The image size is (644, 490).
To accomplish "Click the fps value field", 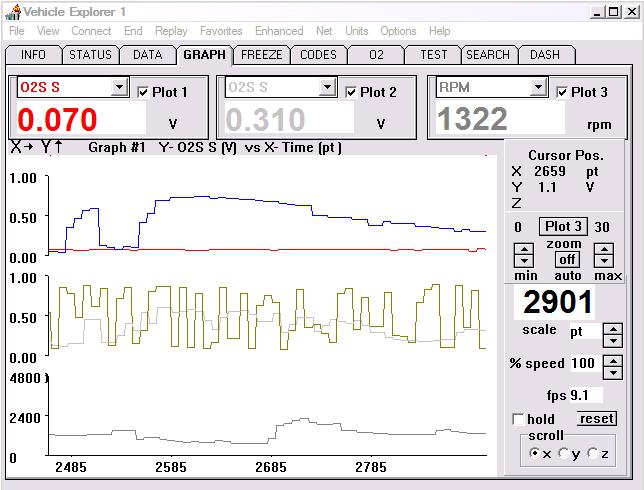I will [585, 396].
